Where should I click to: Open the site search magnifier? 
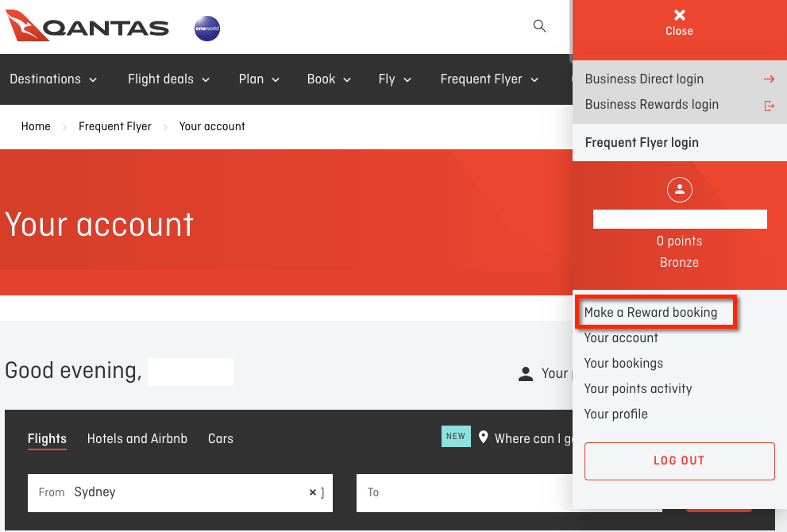pos(539,25)
